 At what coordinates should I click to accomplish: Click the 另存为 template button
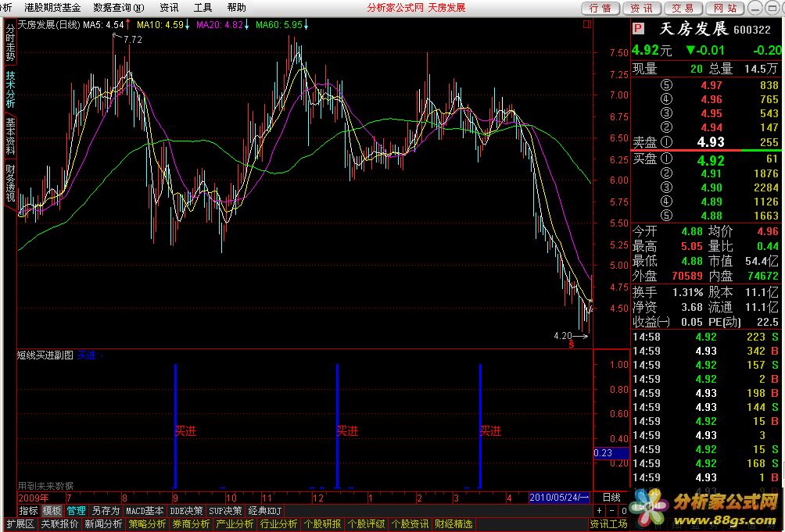[106, 510]
